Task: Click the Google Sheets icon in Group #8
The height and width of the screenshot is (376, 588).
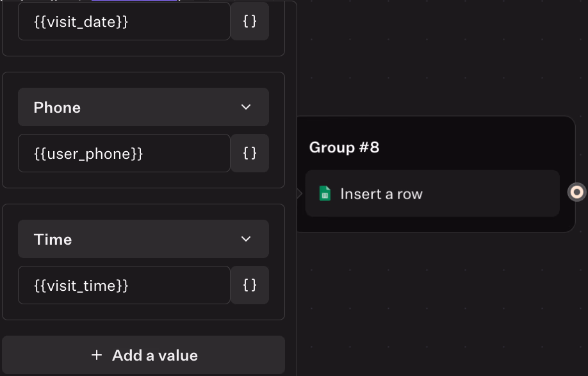Action: [x=325, y=193]
